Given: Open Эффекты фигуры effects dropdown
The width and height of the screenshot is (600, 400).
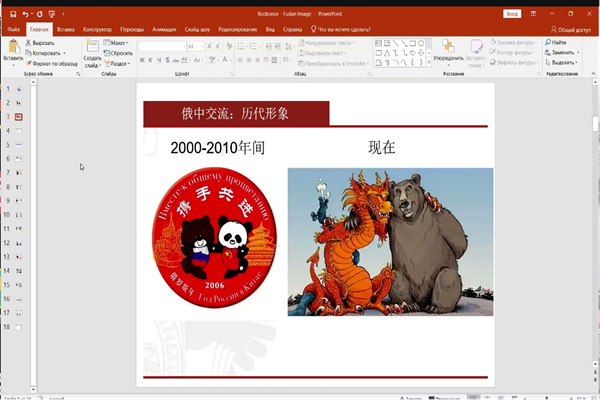Looking at the screenshot, I should [514, 62].
